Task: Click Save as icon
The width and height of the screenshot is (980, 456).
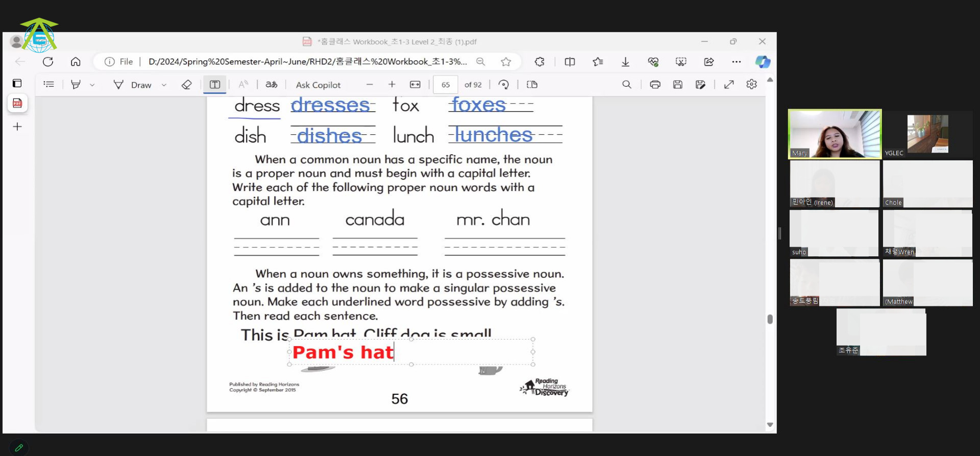Action: 700,84
